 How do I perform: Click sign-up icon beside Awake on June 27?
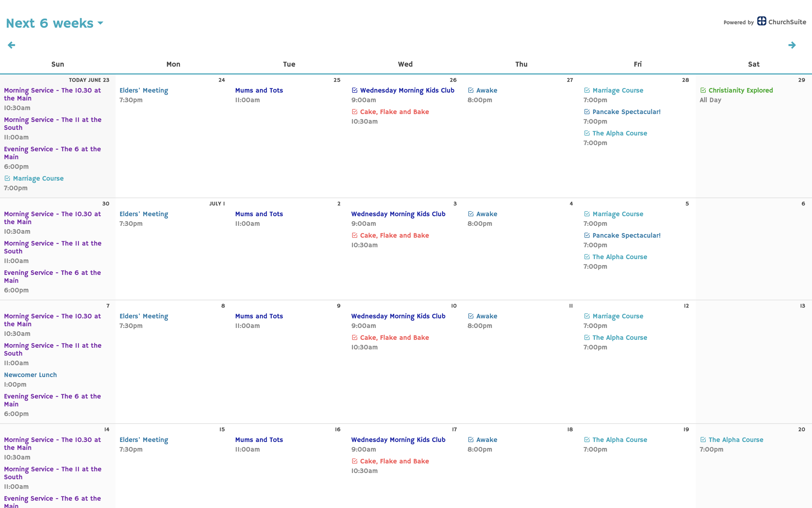pos(471,90)
